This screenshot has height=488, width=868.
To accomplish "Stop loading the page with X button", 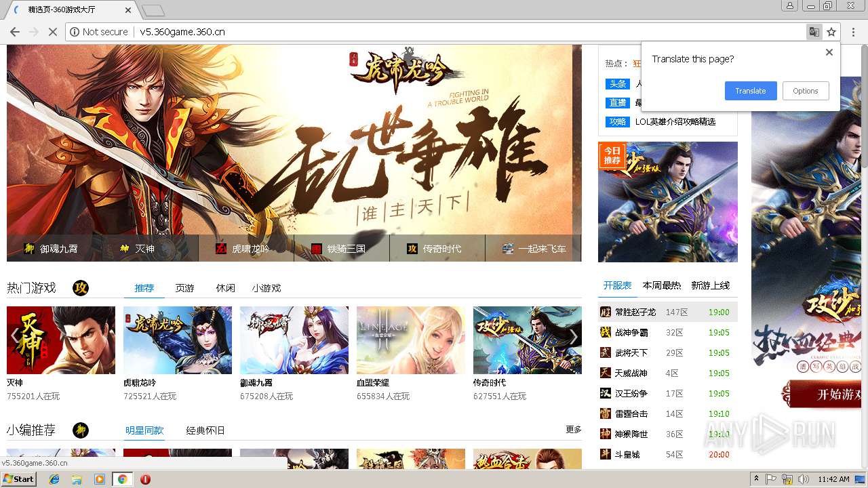I will coord(53,32).
